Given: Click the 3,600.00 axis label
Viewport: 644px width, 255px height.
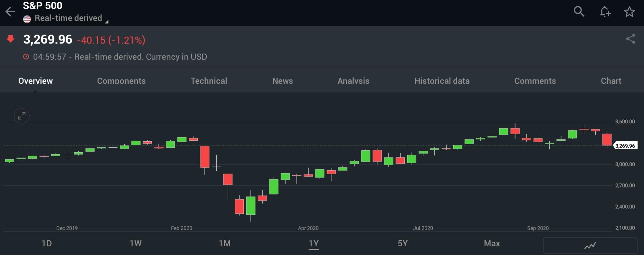Looking at the screenshot, I should coord(625,122).
